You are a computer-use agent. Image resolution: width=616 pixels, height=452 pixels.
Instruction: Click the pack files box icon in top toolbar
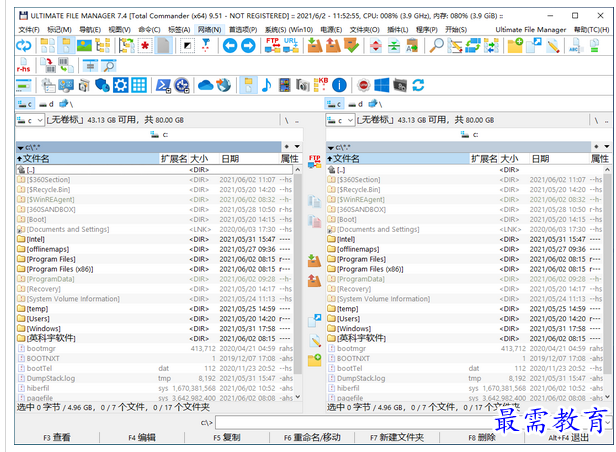click(315, 46)
